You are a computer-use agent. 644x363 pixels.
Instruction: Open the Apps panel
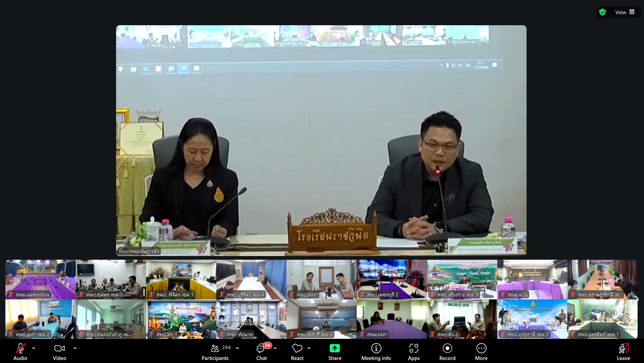coord(414,352)
